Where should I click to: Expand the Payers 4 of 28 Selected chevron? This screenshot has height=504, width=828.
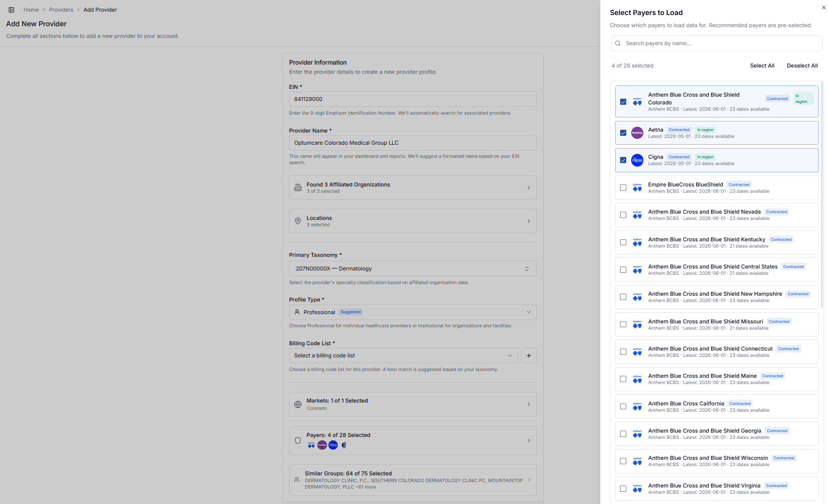(x=529, y=440)
